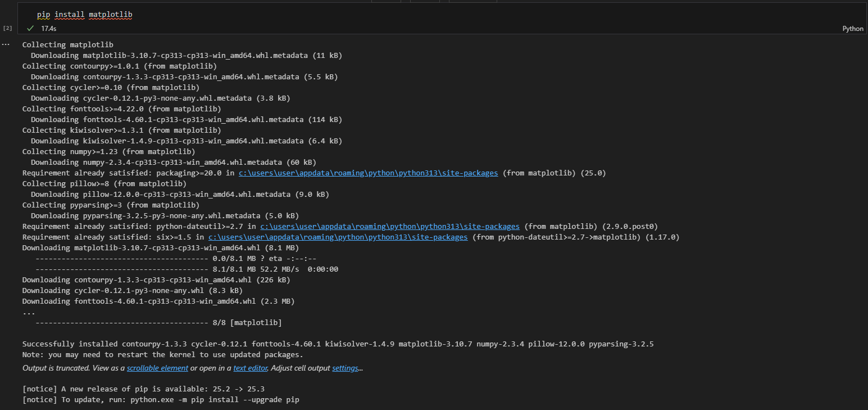The height and width of the screenshot is (410, 868).
Task: Click the 'restart the kernel' note line
Action: tap(163, 354)
